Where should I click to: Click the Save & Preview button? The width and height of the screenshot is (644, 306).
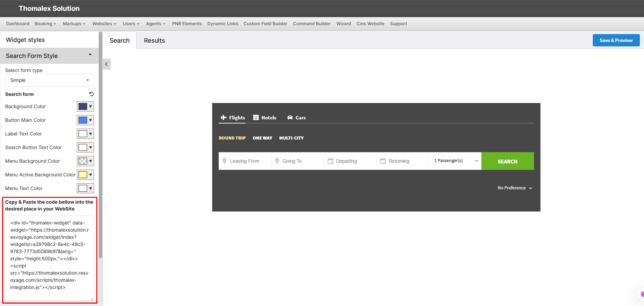coord(616,40)
